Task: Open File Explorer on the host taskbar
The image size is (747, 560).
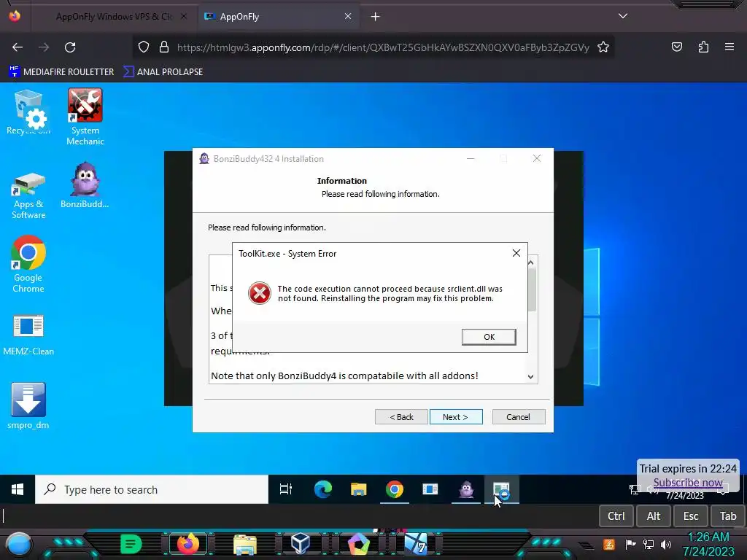Action: point(245,544)
